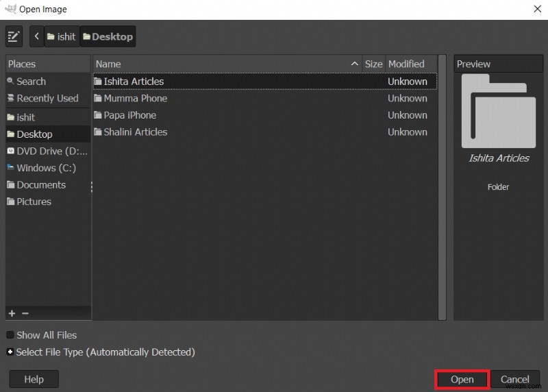
Task: Select the Mumma Phone folder
Action: [265, 98]
